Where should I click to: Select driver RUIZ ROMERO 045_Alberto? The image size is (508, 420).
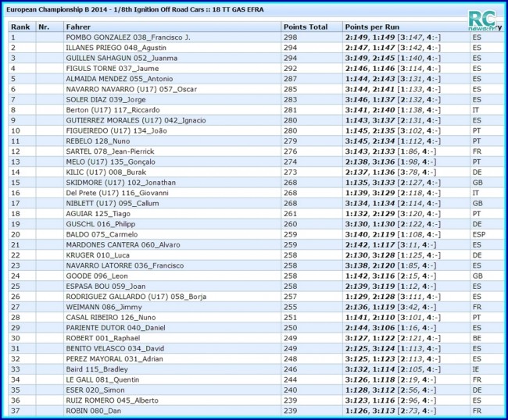pos(112,400)
